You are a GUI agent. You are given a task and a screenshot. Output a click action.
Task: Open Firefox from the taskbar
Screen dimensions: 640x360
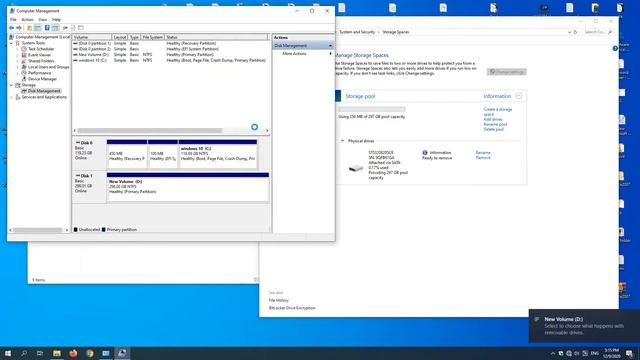click(73, 353)
